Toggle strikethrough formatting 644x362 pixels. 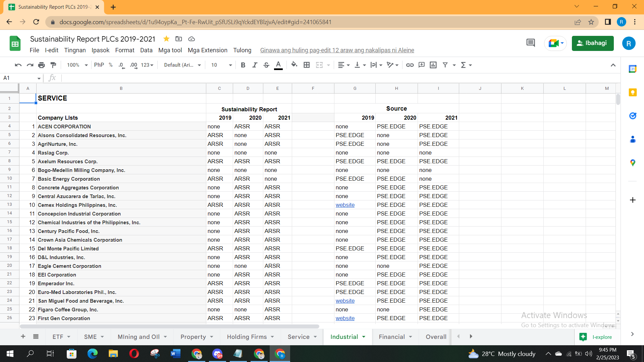pos(266,65)
